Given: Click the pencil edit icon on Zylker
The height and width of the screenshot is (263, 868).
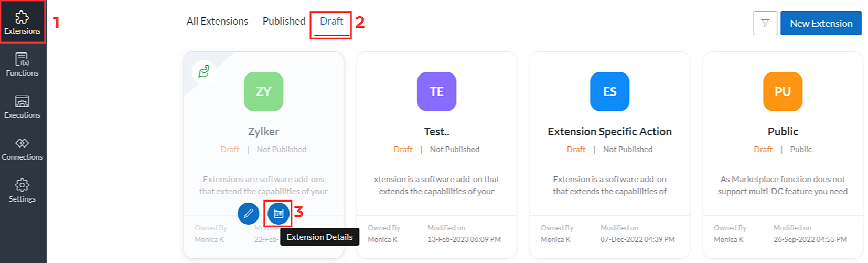Looking at the screenshot, I should [x=248, y=214].
